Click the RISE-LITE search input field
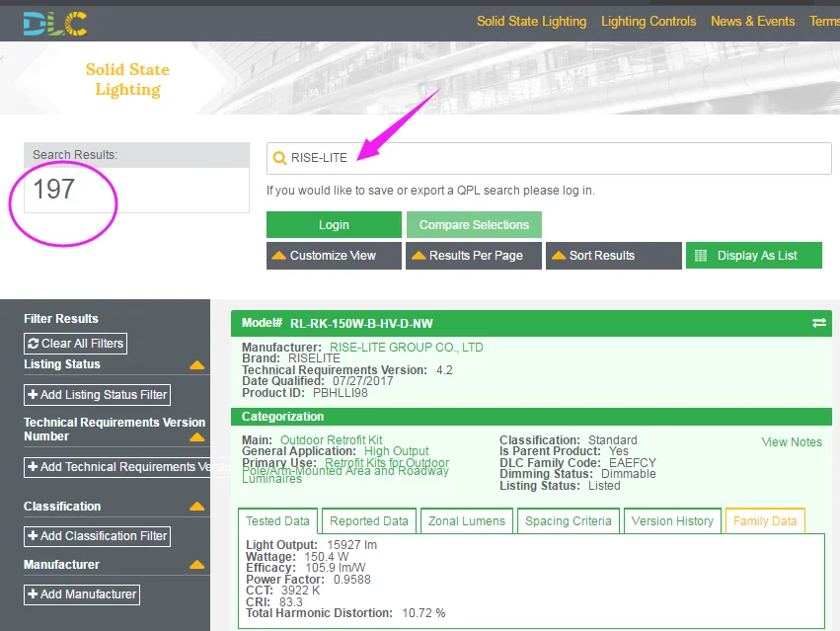Image resolution: width=840 pixels, height=631 pixels. click(x=549, y=159)
